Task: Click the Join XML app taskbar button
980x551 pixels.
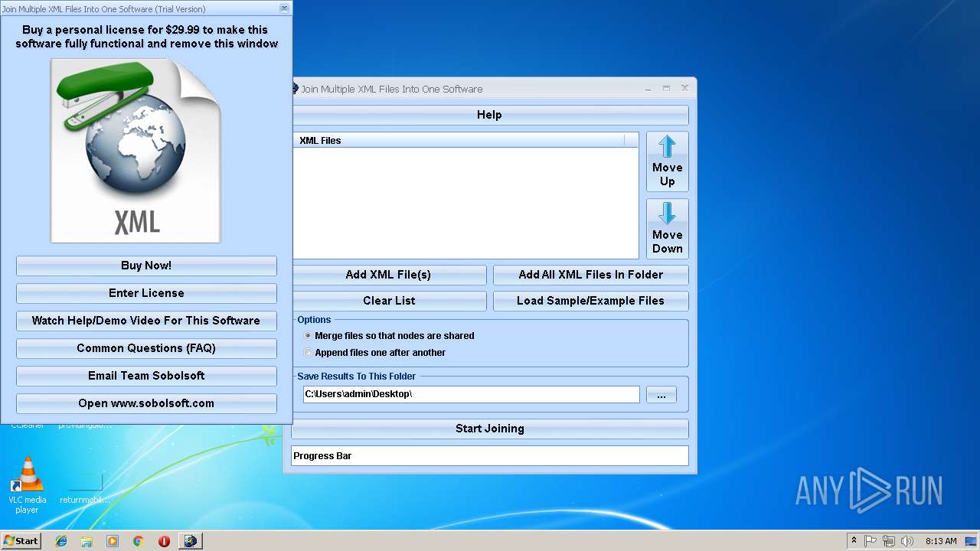Action: 190,541
